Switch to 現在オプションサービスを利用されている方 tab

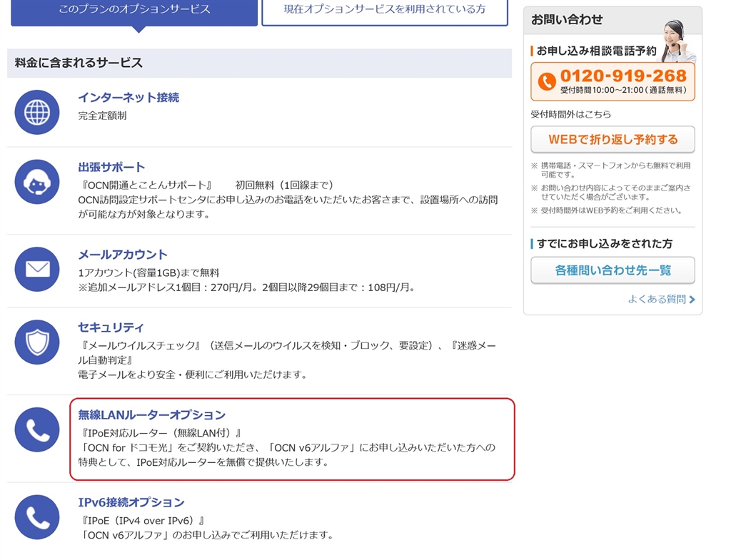coord(385,11)
